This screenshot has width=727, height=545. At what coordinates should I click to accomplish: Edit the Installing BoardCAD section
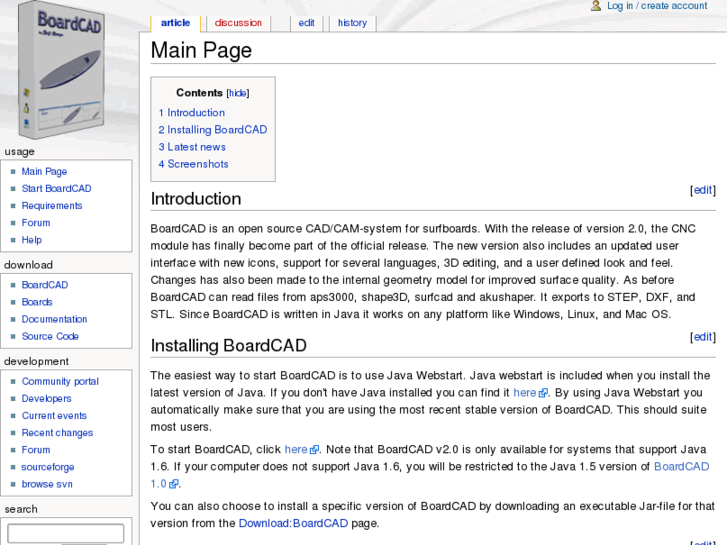point(703,337)
